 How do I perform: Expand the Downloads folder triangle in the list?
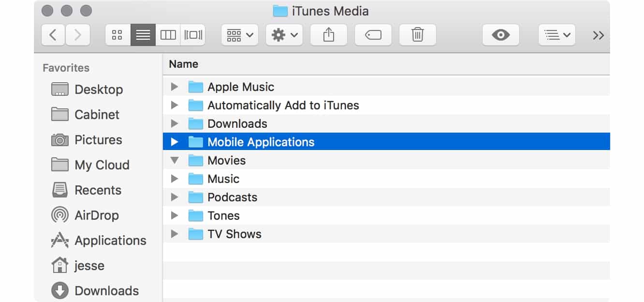pyautogui.click(x=175, y=124)
